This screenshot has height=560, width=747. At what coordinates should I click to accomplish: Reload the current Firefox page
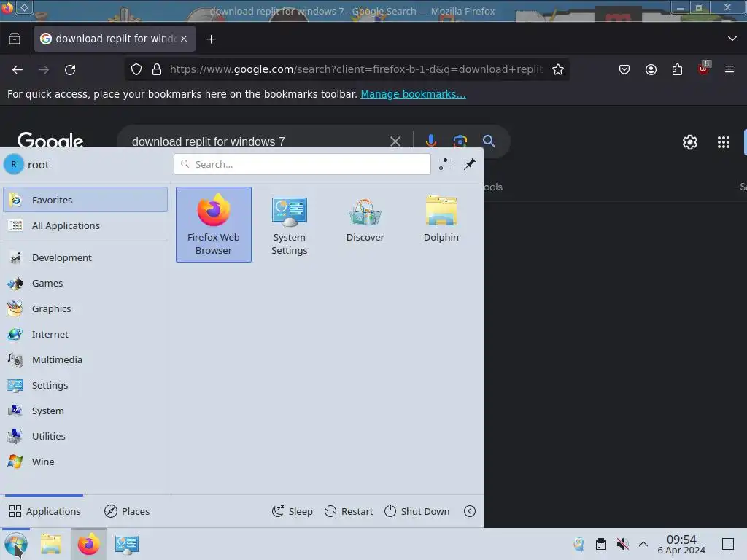pyautogui.click(x=70, y=69)
